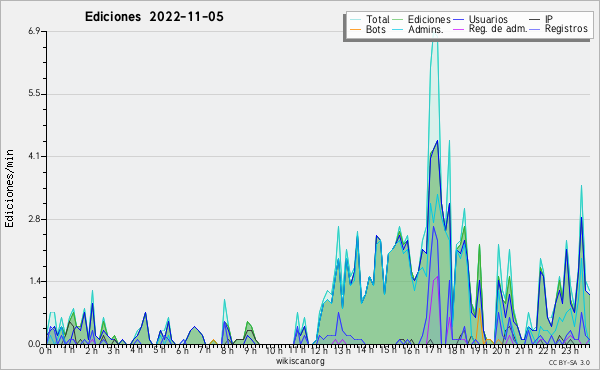Click the green Ediciones line swatch in legend

398,19
